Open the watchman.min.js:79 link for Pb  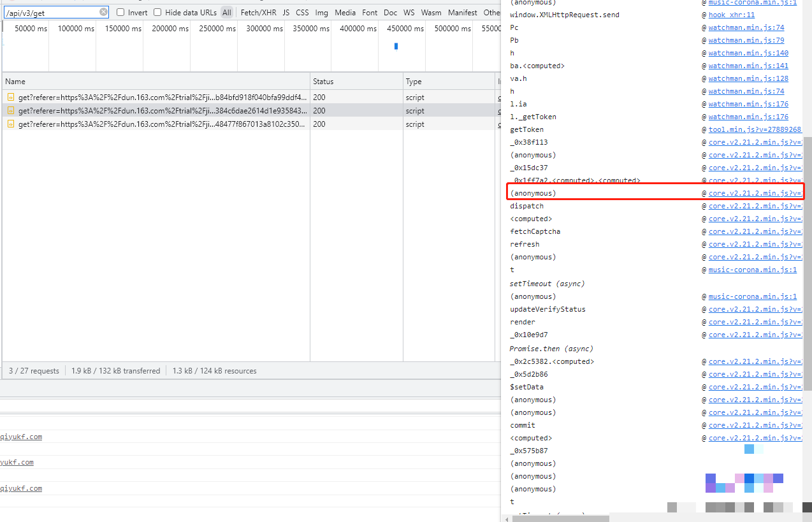(x=746, y=40)
